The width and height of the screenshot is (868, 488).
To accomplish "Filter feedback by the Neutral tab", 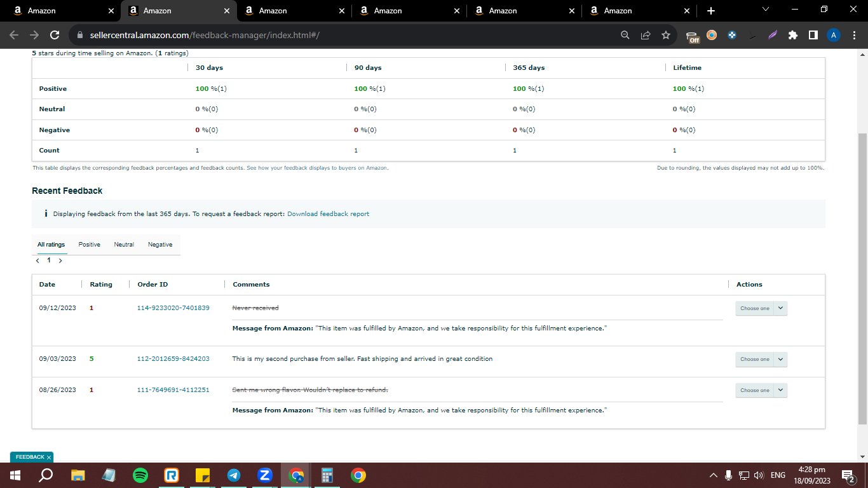I will (124, 245).
